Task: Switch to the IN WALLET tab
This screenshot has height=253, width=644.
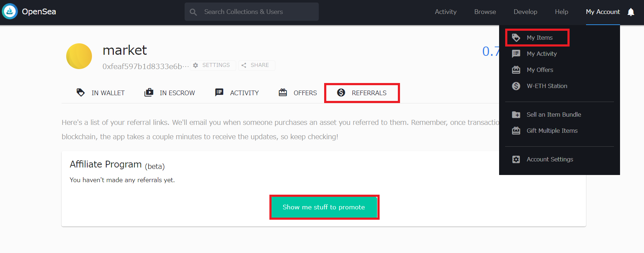Action: coord(101,93)
